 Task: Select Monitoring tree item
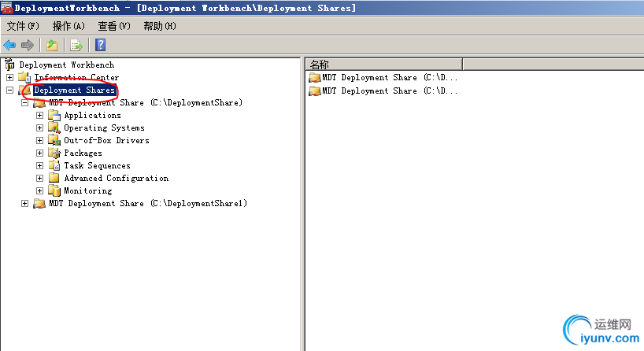(x=88, y=191)
